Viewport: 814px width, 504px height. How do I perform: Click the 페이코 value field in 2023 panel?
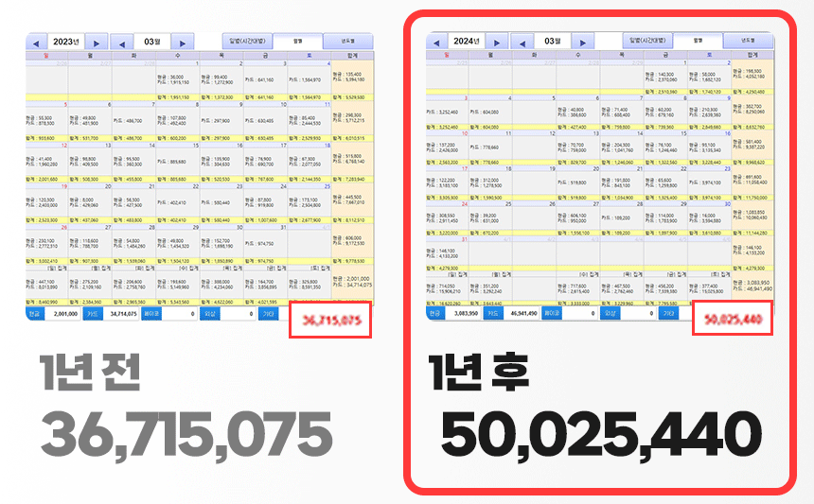[x=180, y=314]
